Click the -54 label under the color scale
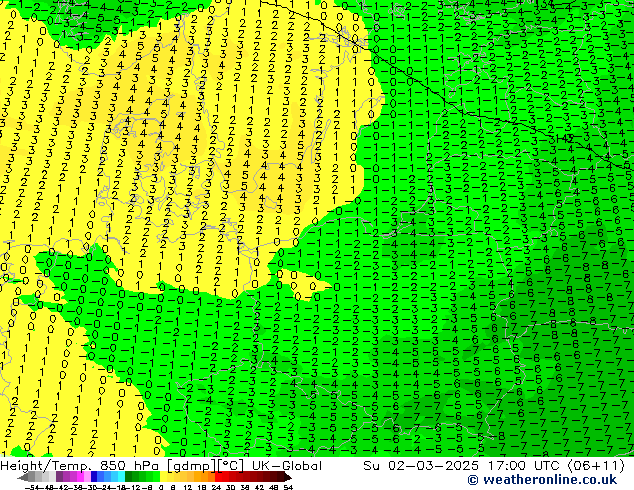The height and width of the screenshot is (490, 634). pos(32,488)
